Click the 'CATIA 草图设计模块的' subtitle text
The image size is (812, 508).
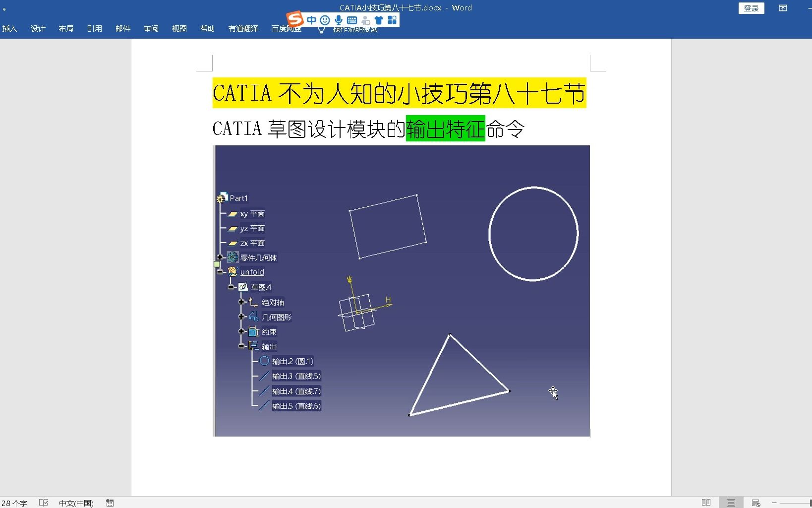(309, 129)
